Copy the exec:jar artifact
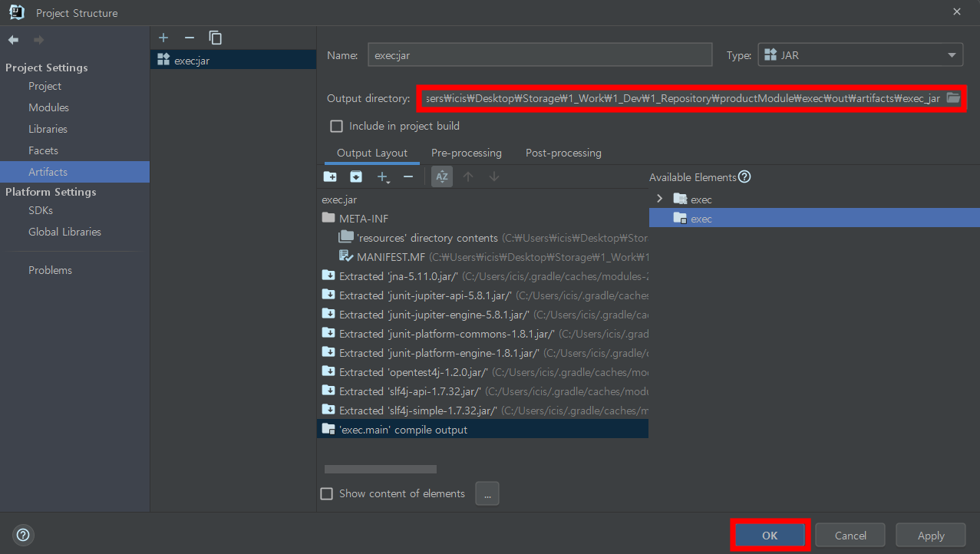The height and width of the screenshot is (554, 980). pos(216,37)
